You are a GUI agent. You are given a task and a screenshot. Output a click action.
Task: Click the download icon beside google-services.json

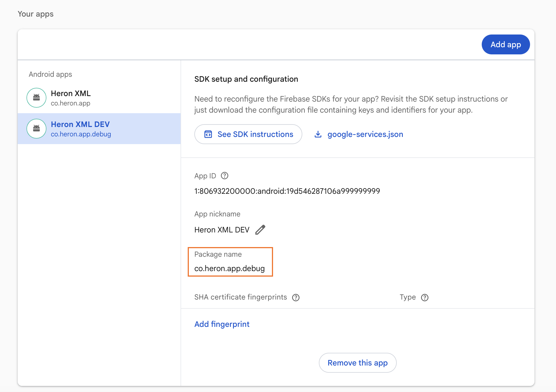(318, 134)
